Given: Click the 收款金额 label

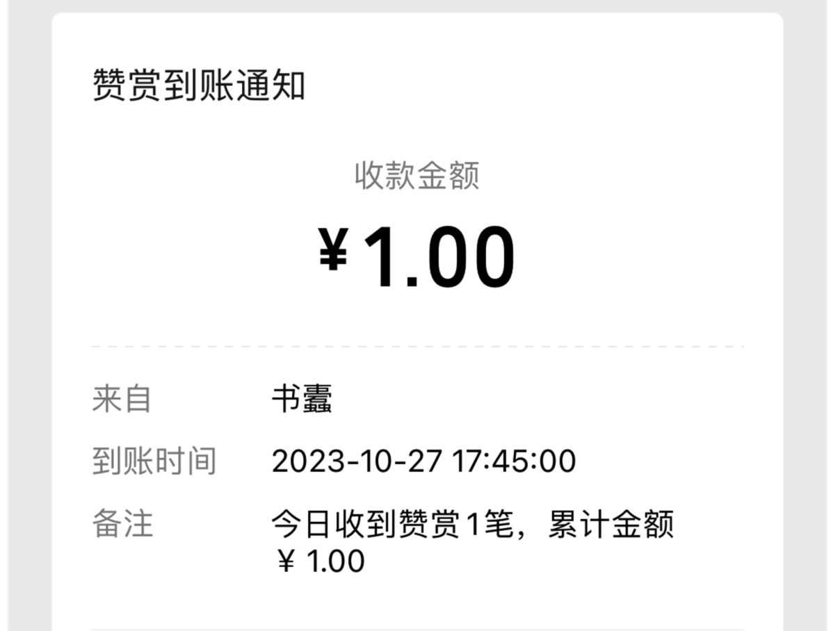Looking at the screenshot, I should tap(417, 175).
